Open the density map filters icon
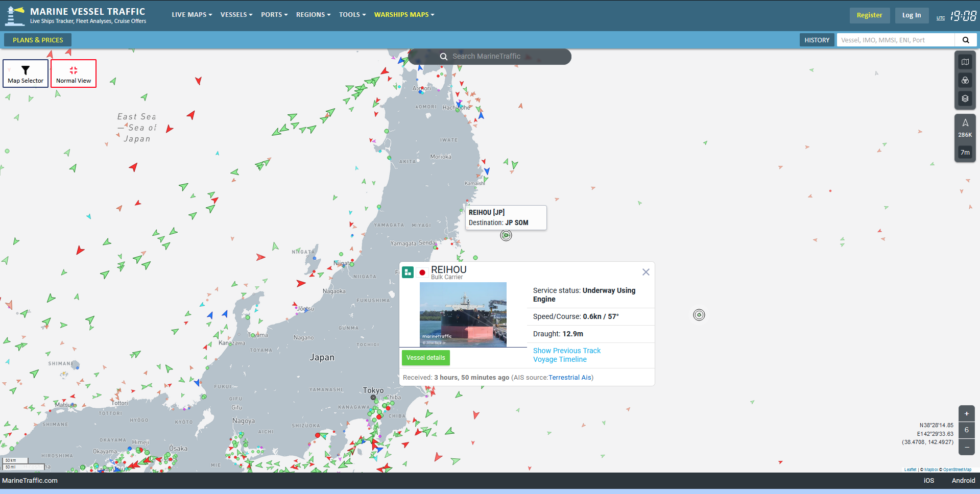The height and width of the screenshot is (494, 980). pos(965,80)
